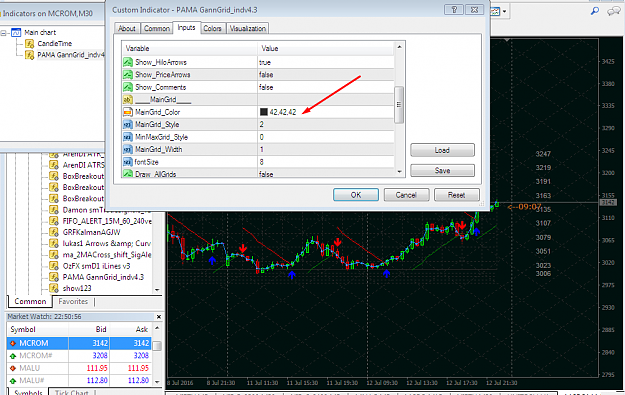Click the Value column header
The image size is (625, 395).
[326, 48]
